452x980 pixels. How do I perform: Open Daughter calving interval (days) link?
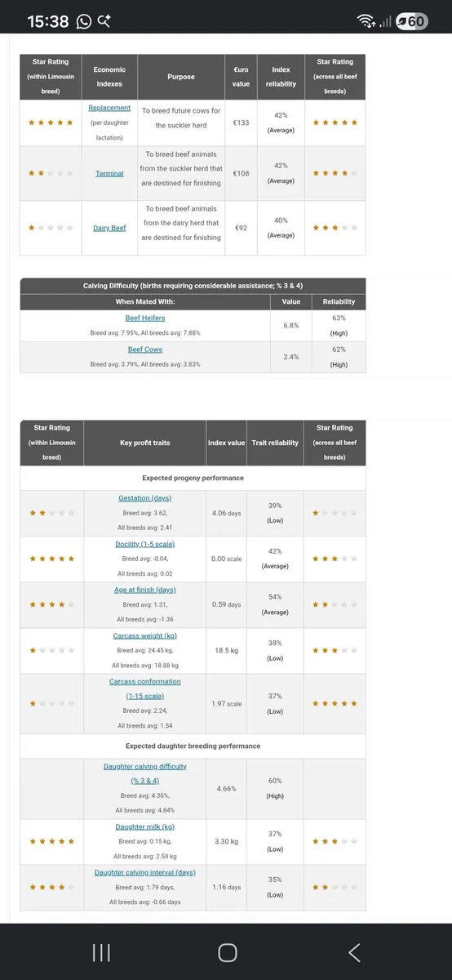point(144,872)
